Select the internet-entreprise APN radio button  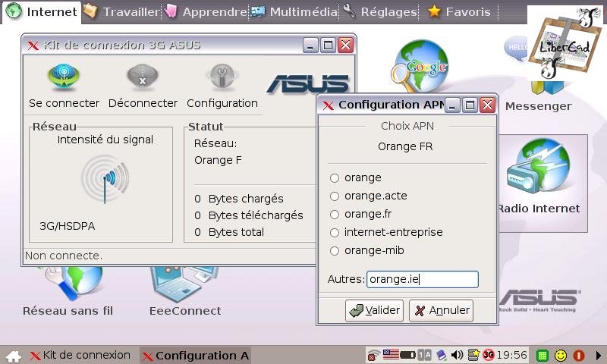tap(335, 233)
